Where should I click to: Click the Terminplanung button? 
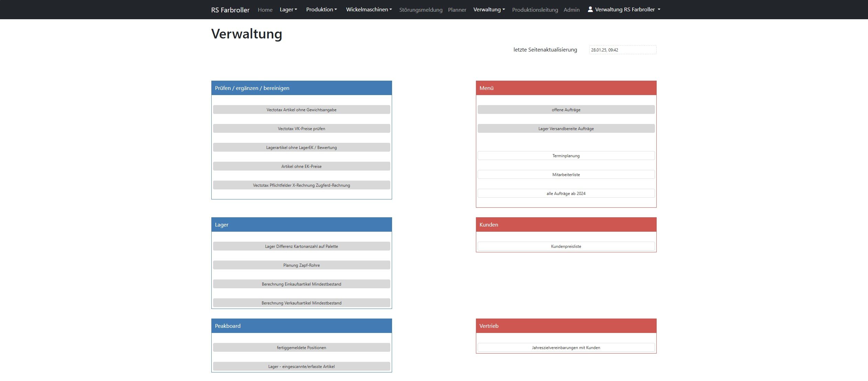click(566, 156)
